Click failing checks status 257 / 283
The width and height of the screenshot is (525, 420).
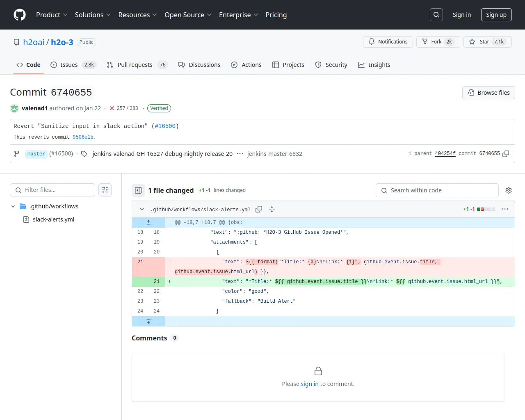123,108
